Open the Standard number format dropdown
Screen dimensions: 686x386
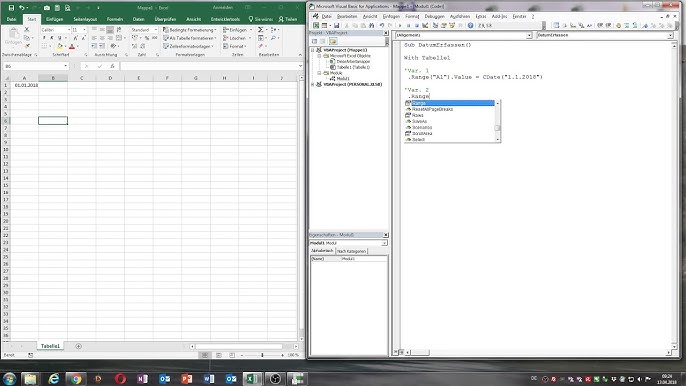156,30
